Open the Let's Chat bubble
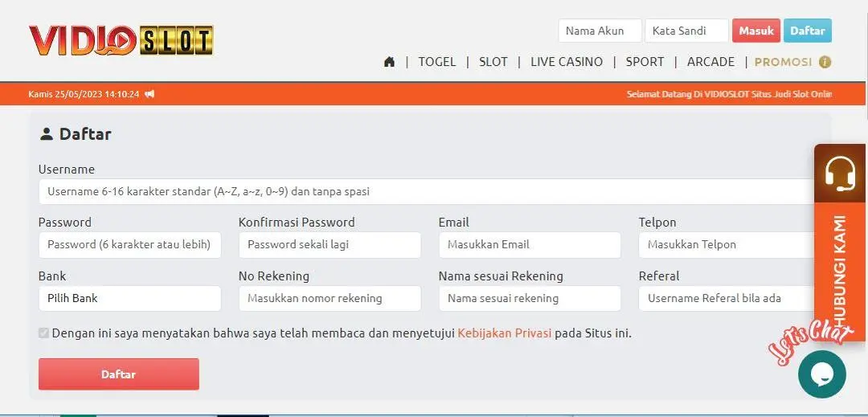This screenshot has width=868, height=417. click(822, 374)
